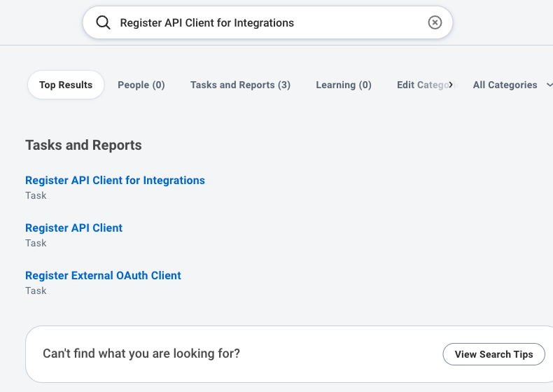
Task: Switch to the People (0) tab
Action: (x=141, y=85)
